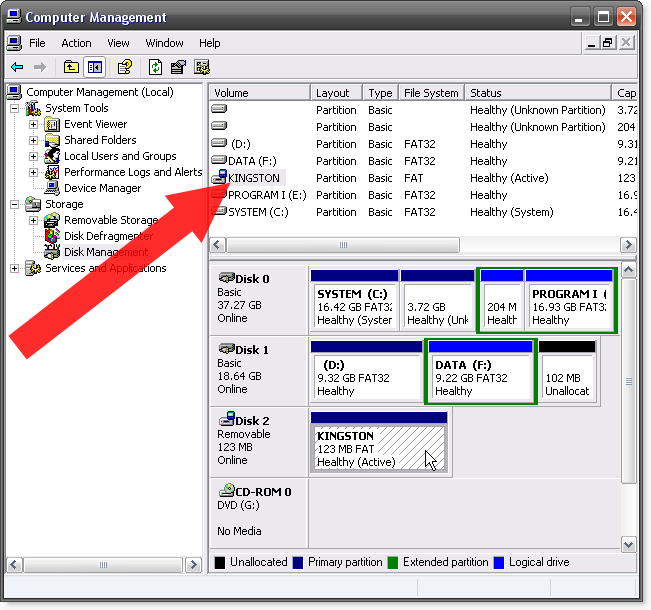
Task: Click the Refresh toolbar icon
Action: point(155,67)
